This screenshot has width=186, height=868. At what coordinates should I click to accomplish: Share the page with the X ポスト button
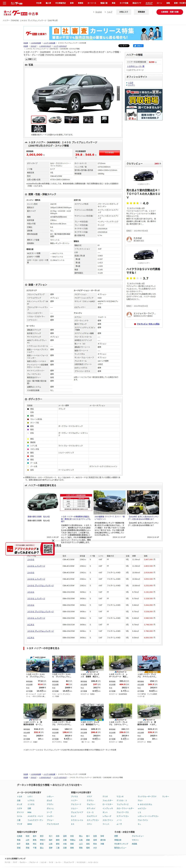click(x=124, y=45)
